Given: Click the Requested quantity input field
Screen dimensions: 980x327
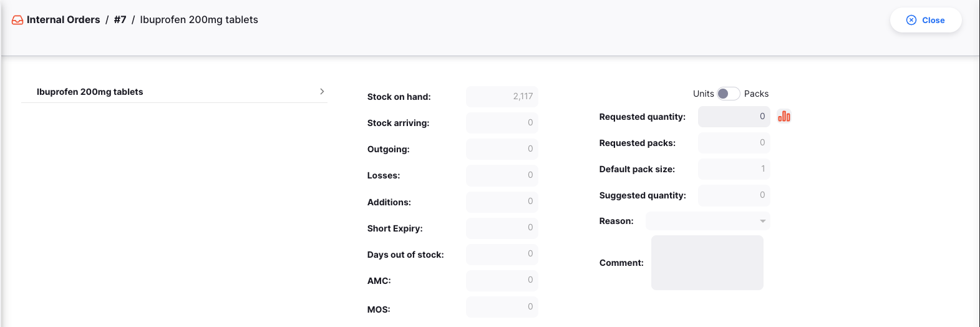Looking at the screenshot, I should click(734, 117).
